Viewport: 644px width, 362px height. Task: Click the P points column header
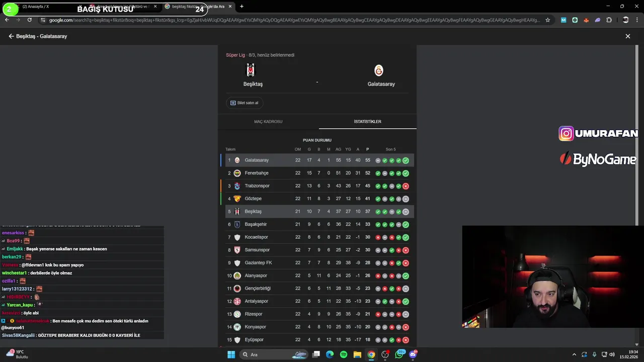pos(367,149)
